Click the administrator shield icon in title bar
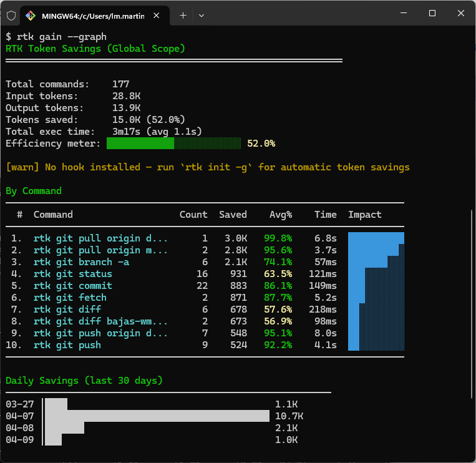This screenshot has width=476, height=463. click(11, 15)
